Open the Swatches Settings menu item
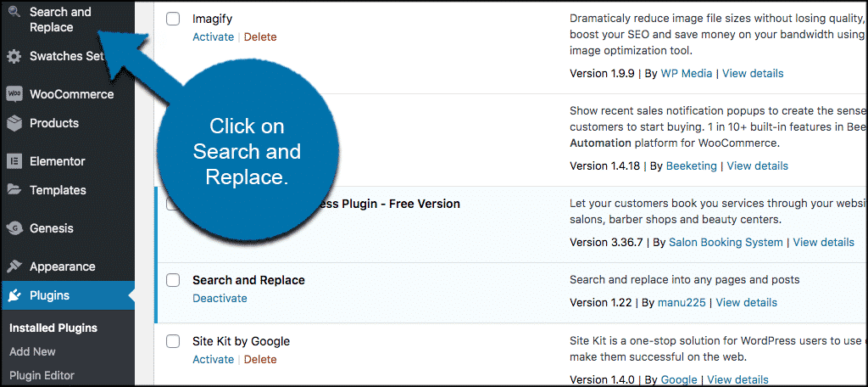Viewport: 868px width, 387px height. coord(68,56)
